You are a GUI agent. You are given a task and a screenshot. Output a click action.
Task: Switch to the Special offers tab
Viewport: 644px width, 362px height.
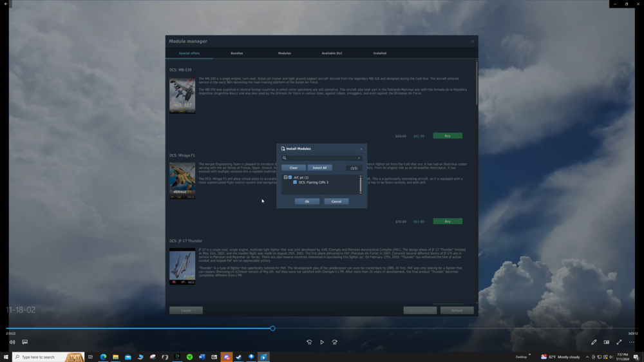point(189,53)
